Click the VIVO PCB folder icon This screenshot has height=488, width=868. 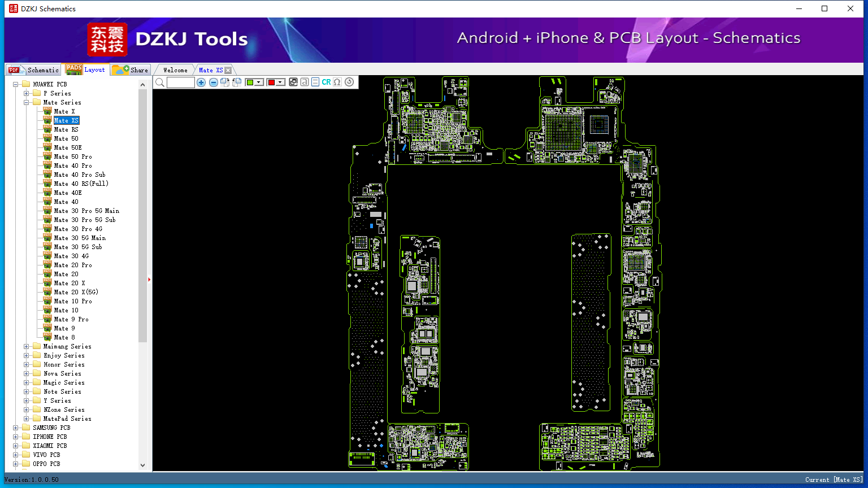(x=26, y=455)
